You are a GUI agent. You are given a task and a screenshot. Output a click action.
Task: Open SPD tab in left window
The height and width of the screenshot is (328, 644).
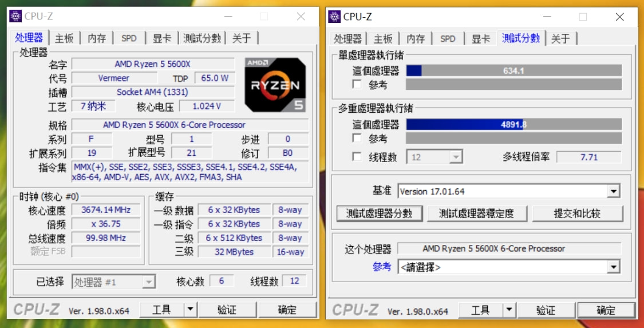point(129,38)
